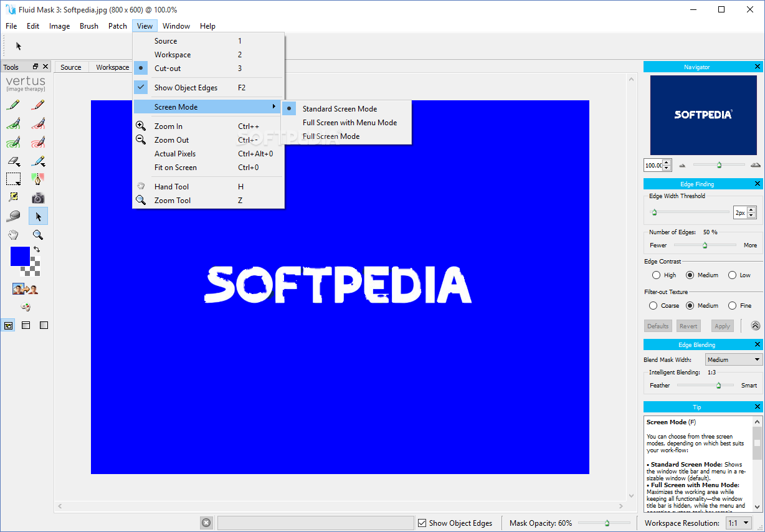Close the Tip panel
Viewport: 765px width, 532px height.
click(758, 407)
